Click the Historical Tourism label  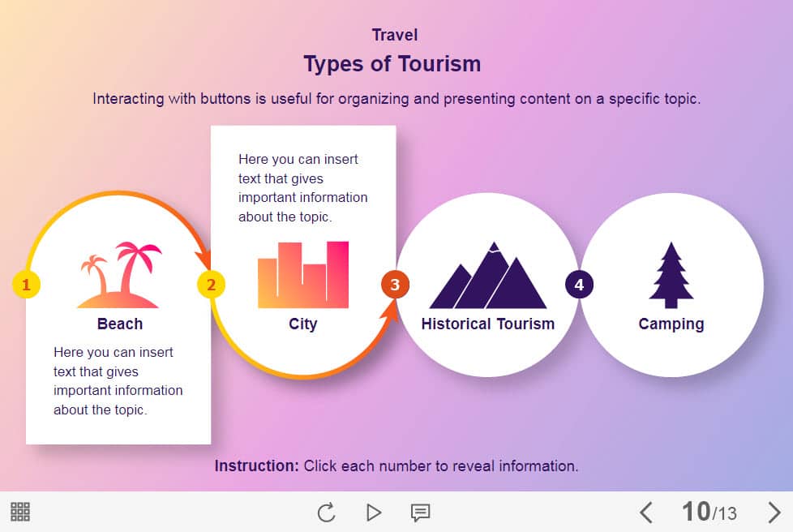point(487,324)
